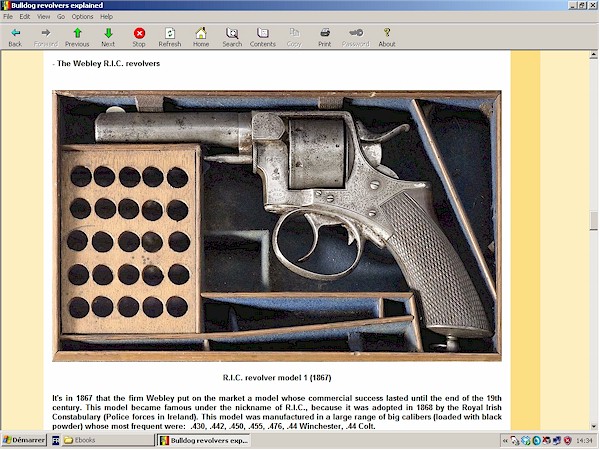This screenshot has height=450, width=600.
Task: Go to Next page with green down arrow
Action: click(108, 38)
